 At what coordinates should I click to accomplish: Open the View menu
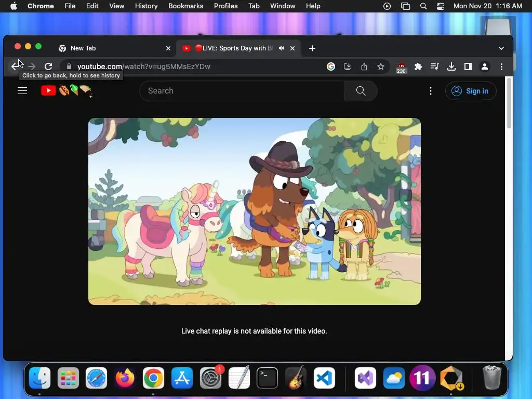[117, 6]
